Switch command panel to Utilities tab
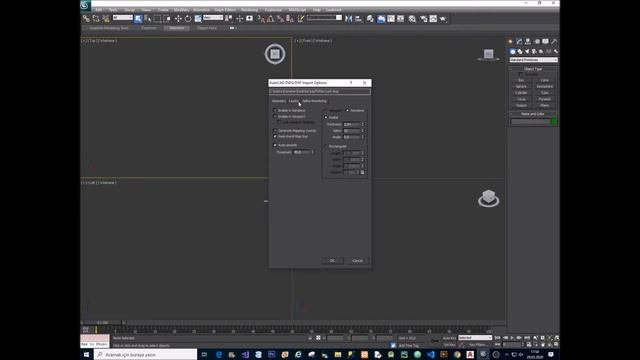This screenshot has height=360, width=640. point(554,41)
